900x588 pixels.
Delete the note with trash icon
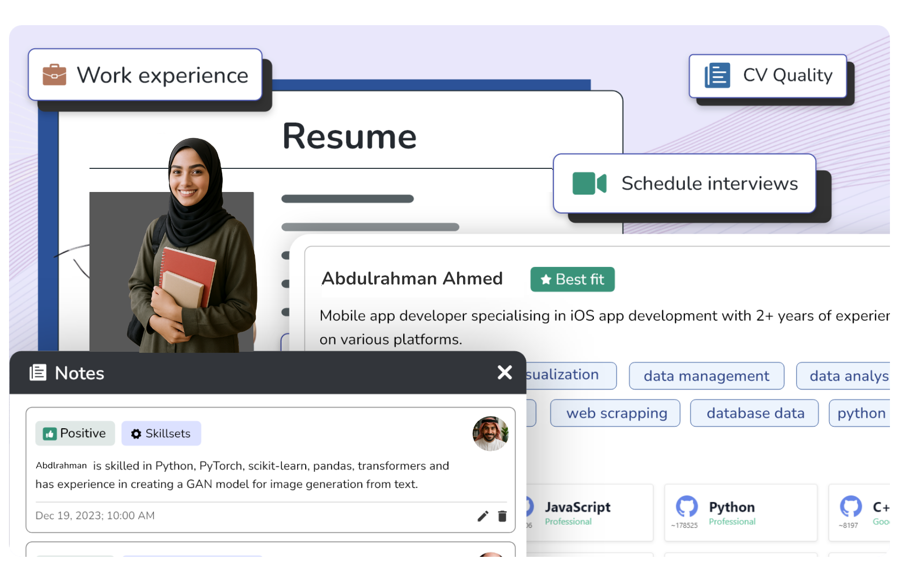coord(502,516)
